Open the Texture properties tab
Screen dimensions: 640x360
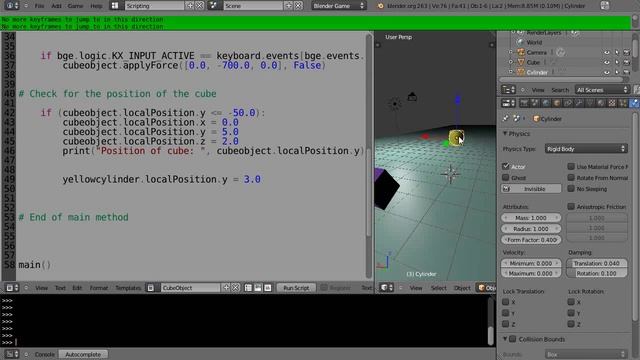[612, 103]
